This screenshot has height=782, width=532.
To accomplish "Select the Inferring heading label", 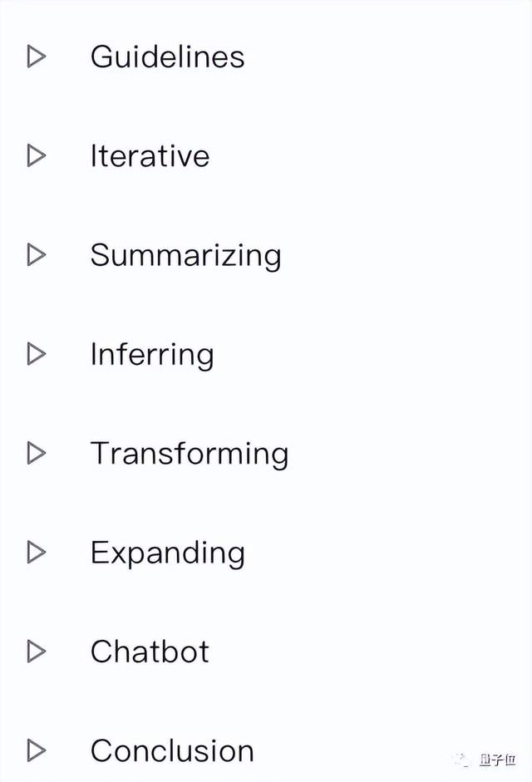I will pyautogui.click(x=151, y=355).
